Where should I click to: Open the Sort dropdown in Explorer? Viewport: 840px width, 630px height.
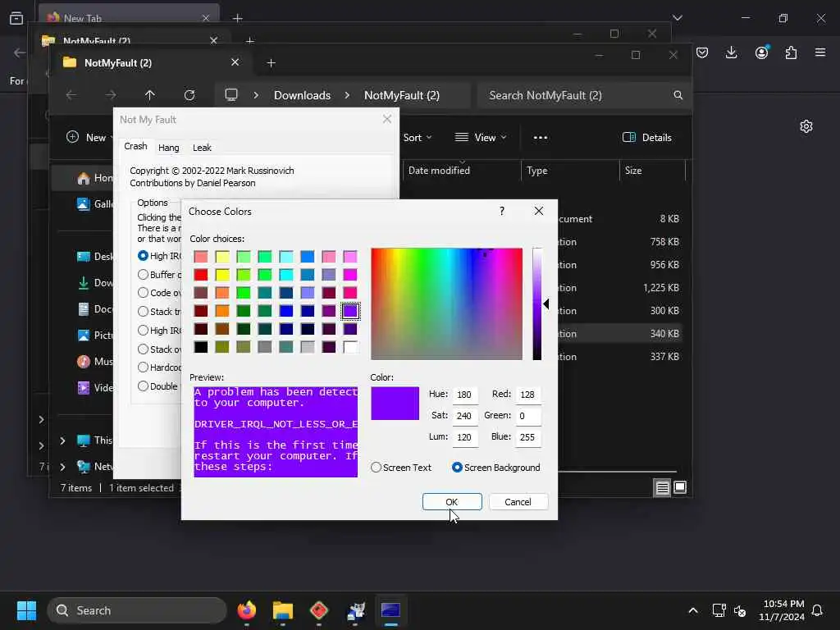click(x=418, y=138)
